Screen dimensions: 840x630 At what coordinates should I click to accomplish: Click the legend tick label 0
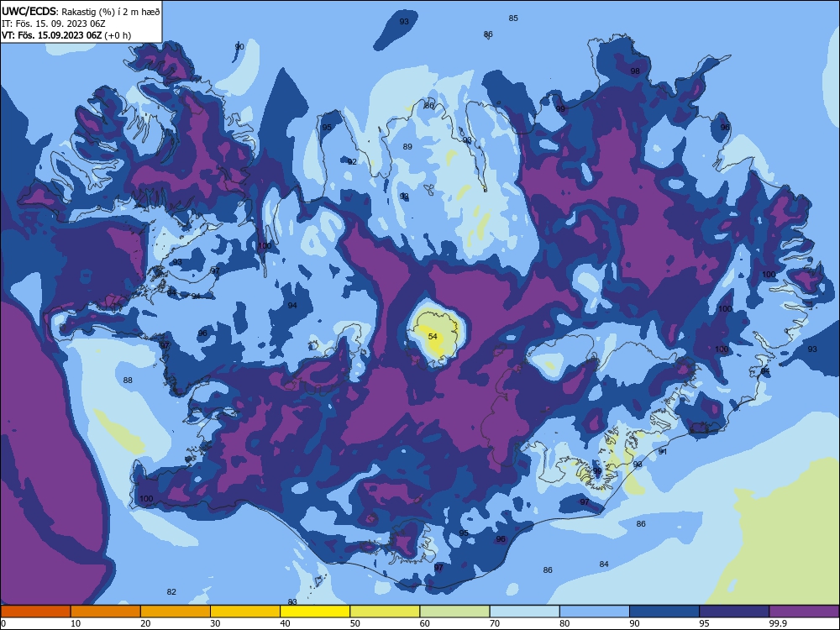[x=3, y=623]
